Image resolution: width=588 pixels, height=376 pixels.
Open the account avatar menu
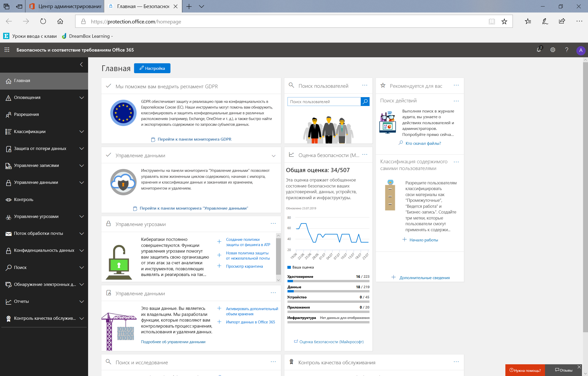[x=581, y=50]
